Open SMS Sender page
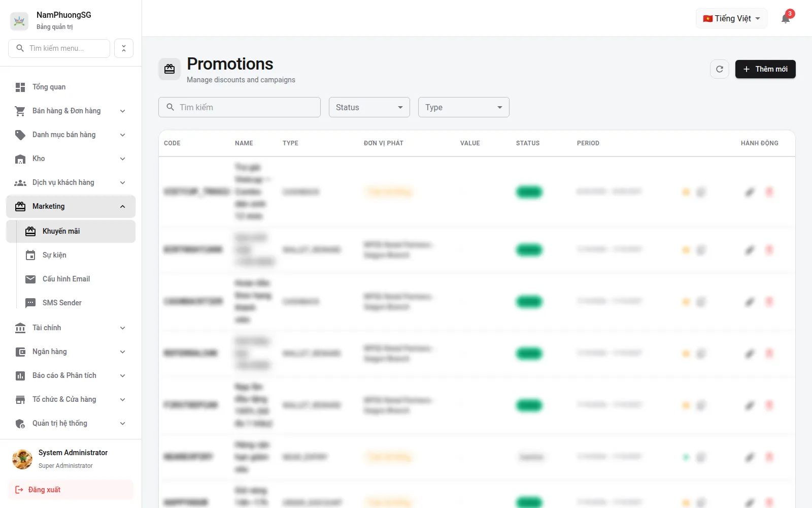This screenshot has width=812, height=508. (76, 303)
